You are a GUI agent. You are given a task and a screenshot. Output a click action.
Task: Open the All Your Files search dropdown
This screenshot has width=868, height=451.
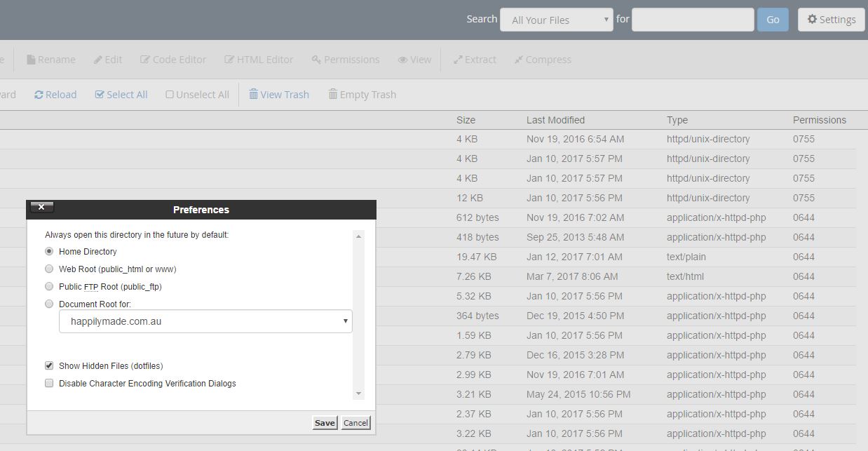point(556,20)
